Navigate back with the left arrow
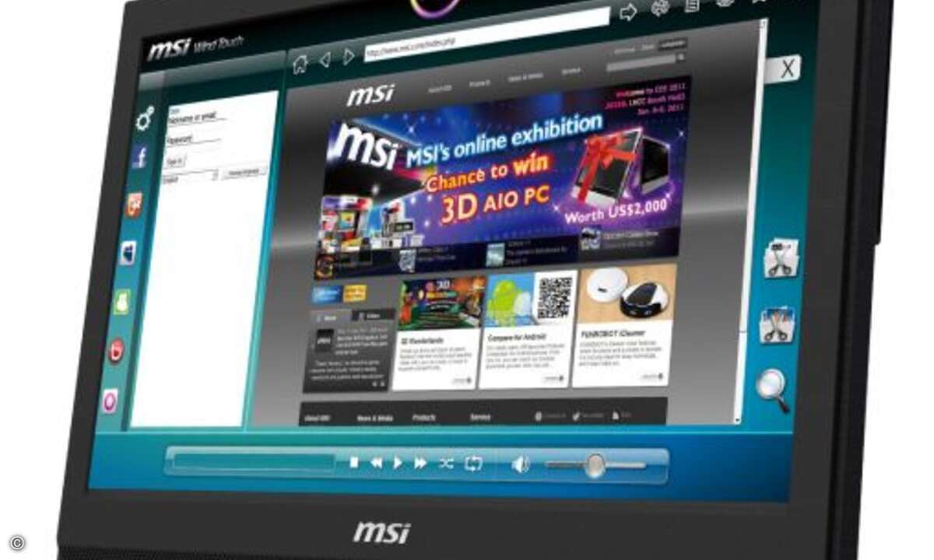Screen dimensions: 934x560 point(325,60)
